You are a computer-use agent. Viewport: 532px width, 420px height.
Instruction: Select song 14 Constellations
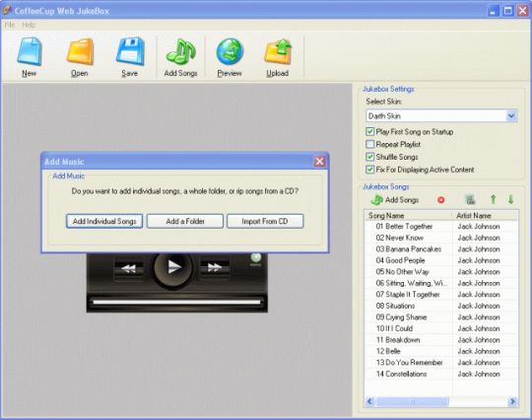[x=401, y=374]
